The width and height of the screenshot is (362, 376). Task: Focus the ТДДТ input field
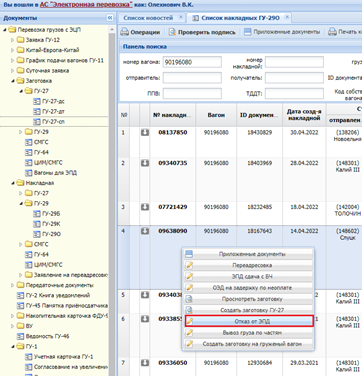(x=294, y=94)
